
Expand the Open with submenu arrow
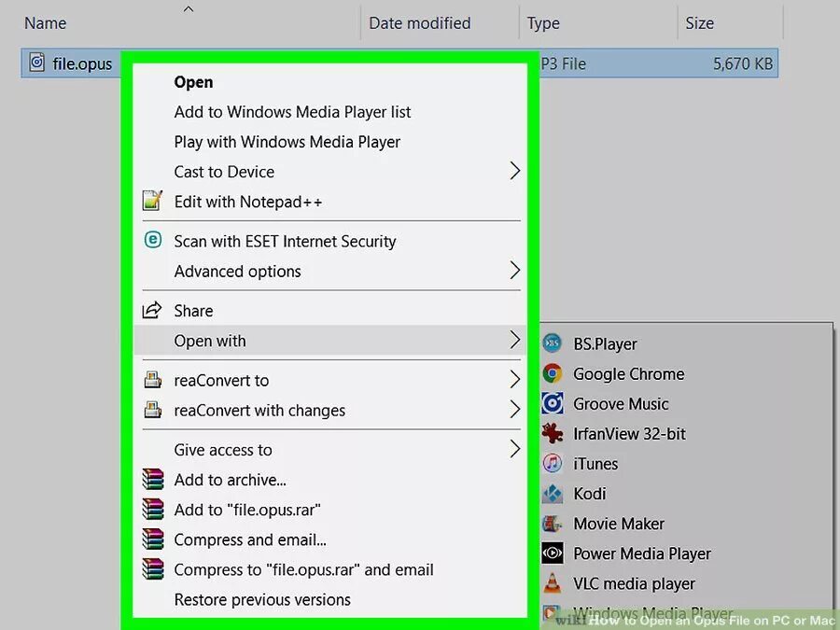(515, 340)
